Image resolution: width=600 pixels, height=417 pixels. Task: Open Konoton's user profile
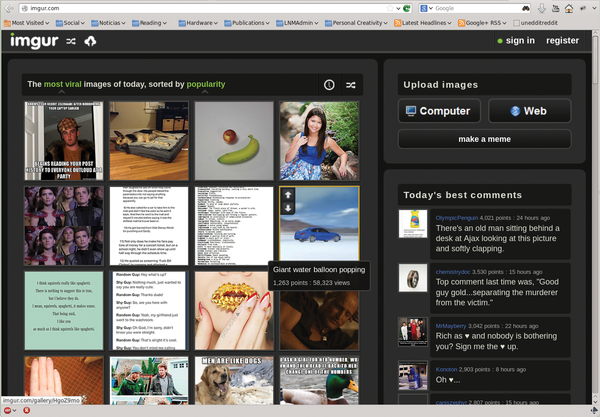point(446,369)
